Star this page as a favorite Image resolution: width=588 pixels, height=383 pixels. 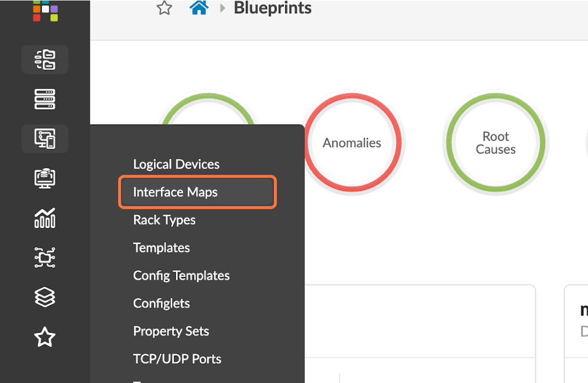pos(164,8)
